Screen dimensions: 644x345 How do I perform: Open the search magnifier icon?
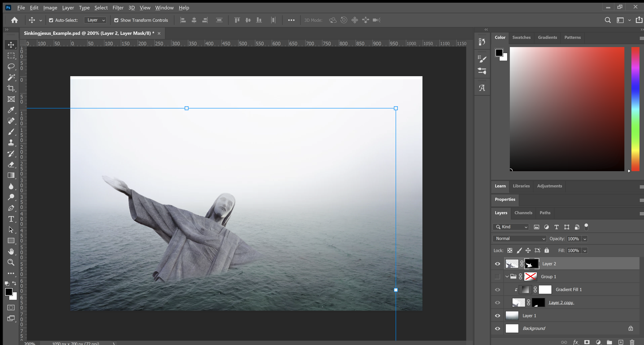(608, 20)
